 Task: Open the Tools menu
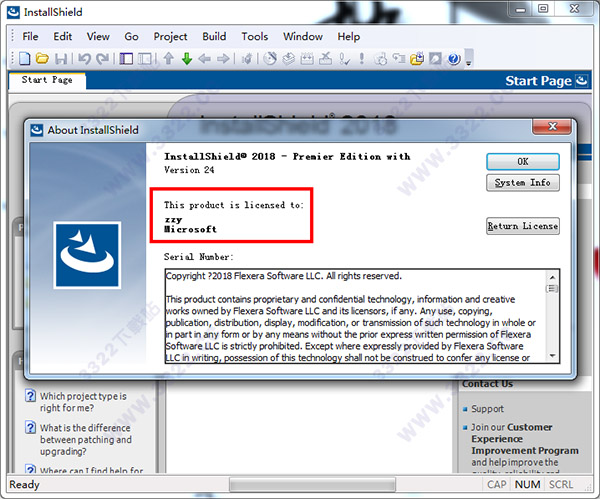click(x=254, y=36)
